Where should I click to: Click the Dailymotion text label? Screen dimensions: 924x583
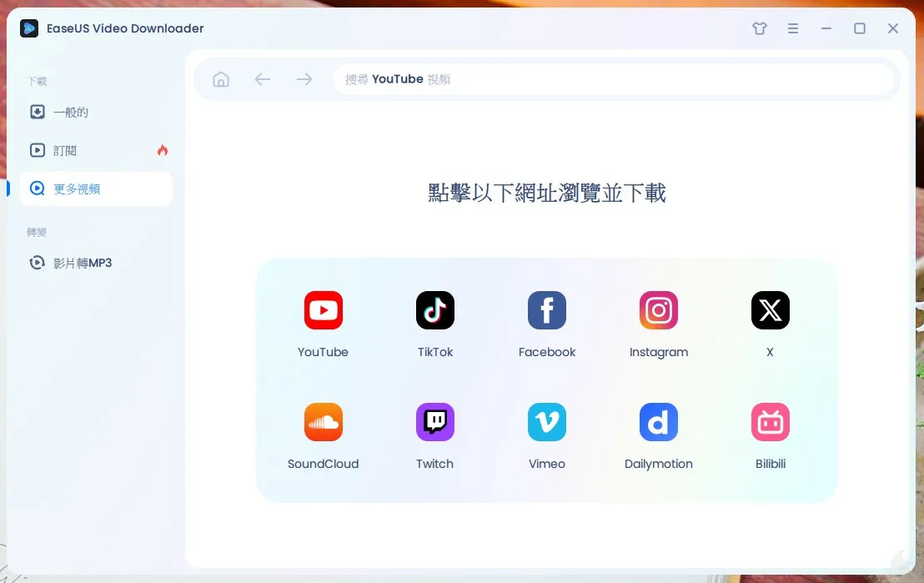tap(659, 464)
